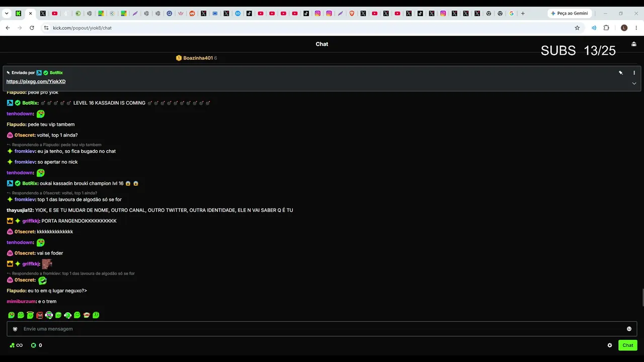
Task: Open the Extensions puzzle menu
Action: tap(606, 28)
